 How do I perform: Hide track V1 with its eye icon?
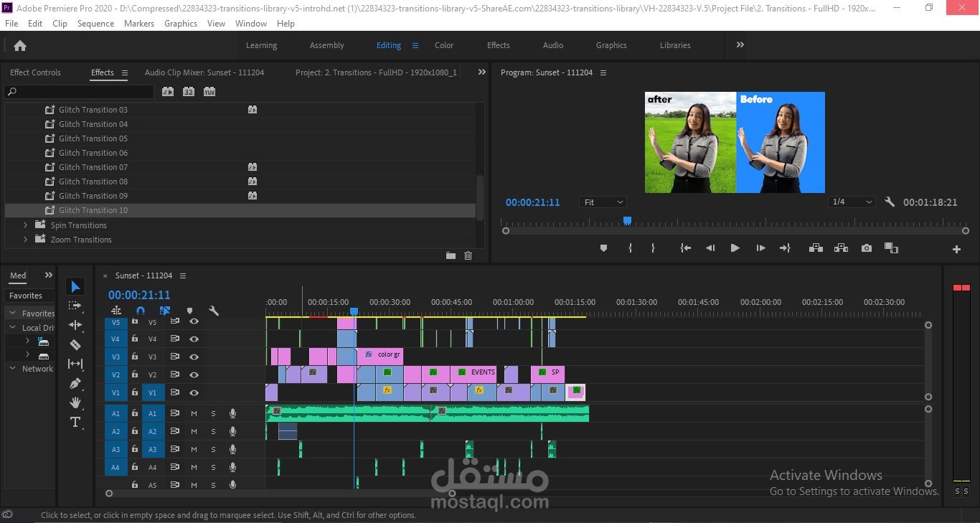coord(194,392)
